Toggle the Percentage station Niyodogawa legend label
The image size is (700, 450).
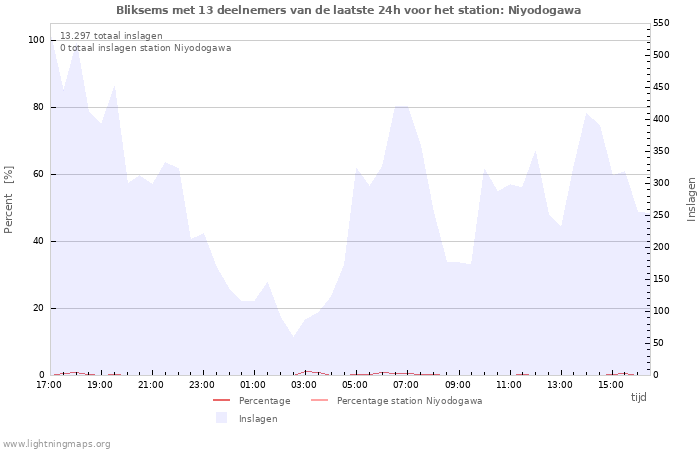coord(409,401)
